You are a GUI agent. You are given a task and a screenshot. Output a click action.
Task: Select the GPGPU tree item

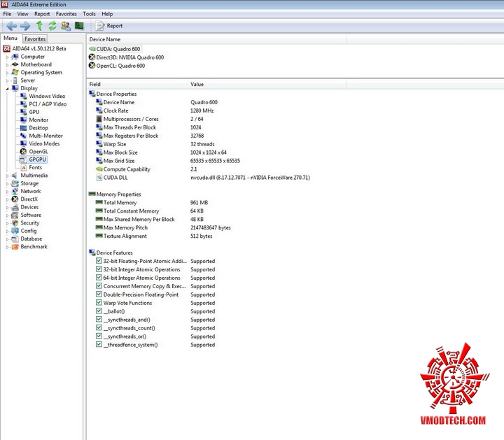click(33, 159)
